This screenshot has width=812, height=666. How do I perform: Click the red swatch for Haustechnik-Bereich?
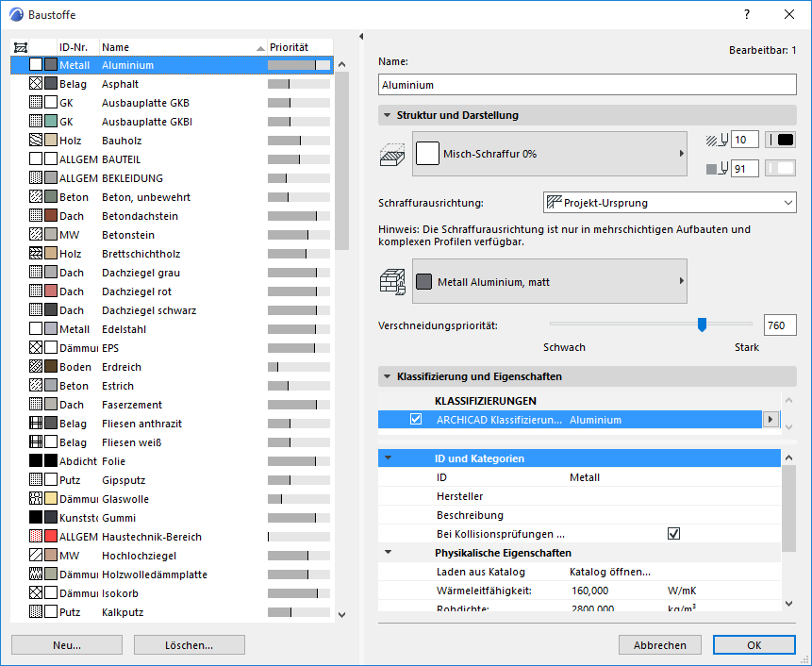[x=51, y=537]
